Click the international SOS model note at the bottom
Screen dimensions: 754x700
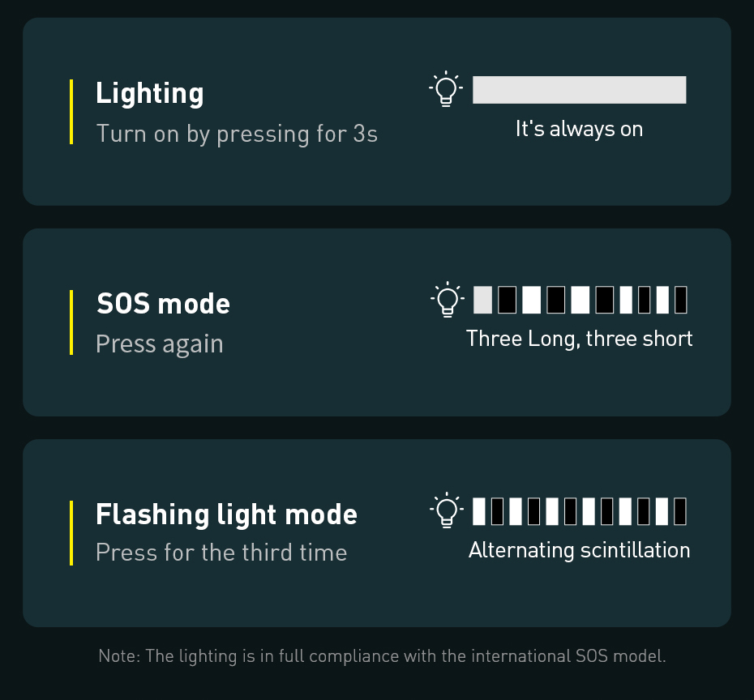tap(382, 655)
